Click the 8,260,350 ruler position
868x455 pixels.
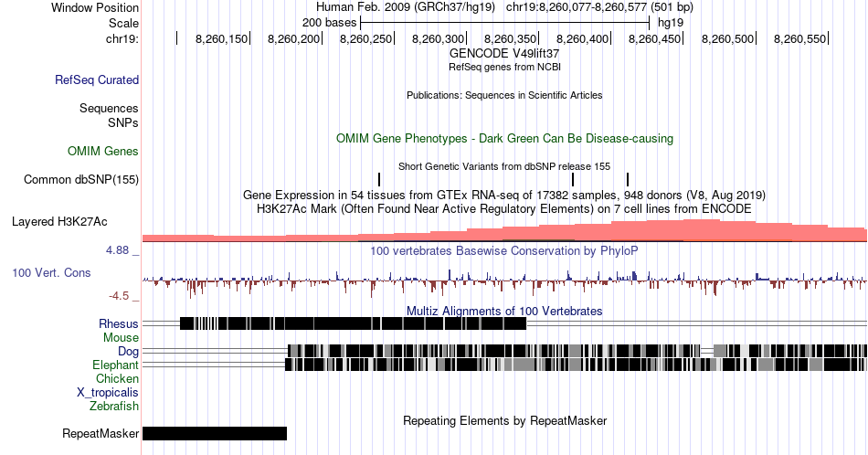point(511,38)
